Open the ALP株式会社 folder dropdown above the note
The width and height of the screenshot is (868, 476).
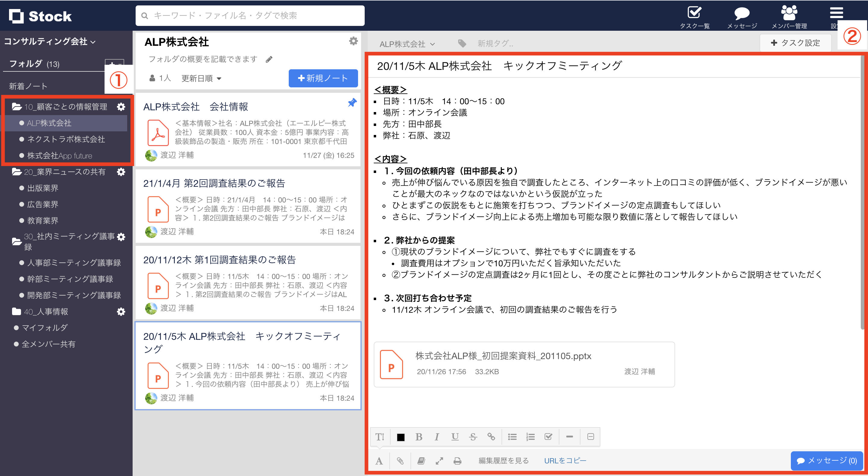407,44
